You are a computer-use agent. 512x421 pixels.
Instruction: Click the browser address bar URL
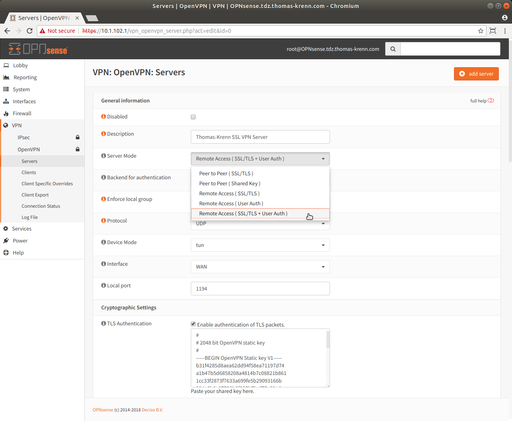coord(157,31)
